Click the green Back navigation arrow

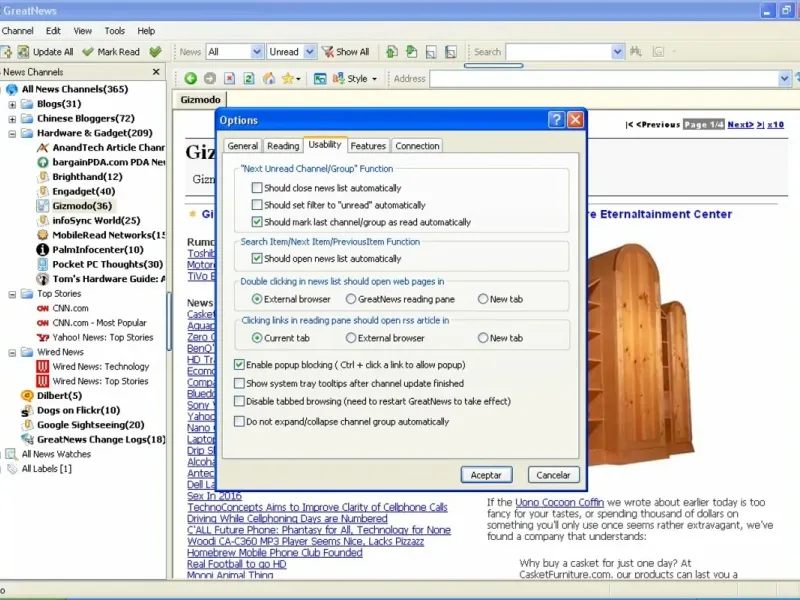190,78
